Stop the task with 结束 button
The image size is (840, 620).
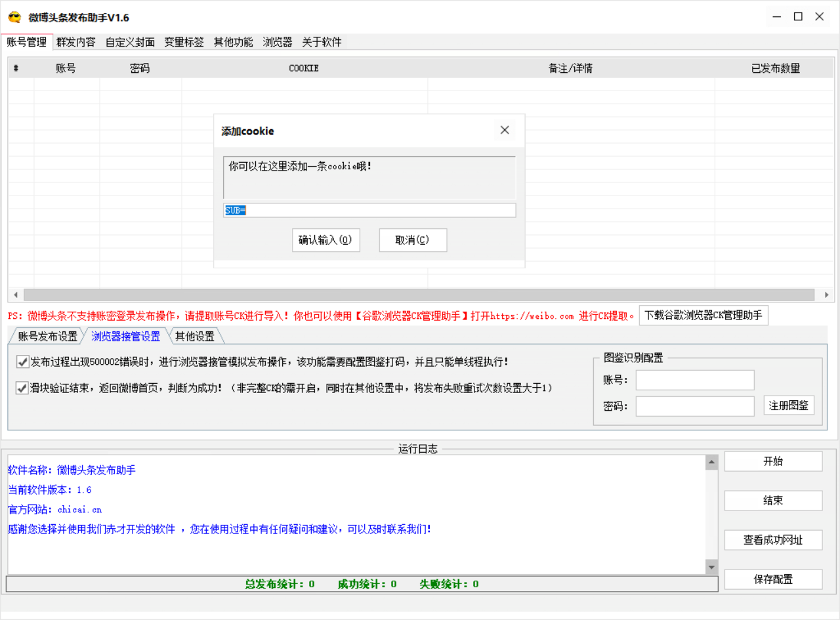click(773, 501)
